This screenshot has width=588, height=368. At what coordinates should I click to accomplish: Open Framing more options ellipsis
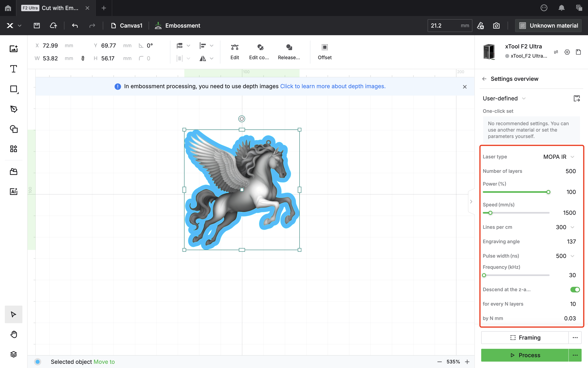coord(575,338)
